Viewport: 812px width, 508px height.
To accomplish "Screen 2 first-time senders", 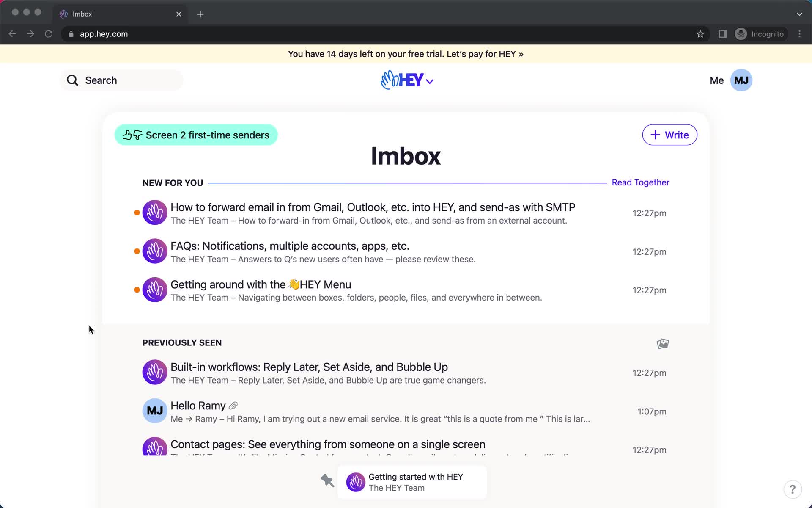I will pyautogui.click(x=196, y=135).
